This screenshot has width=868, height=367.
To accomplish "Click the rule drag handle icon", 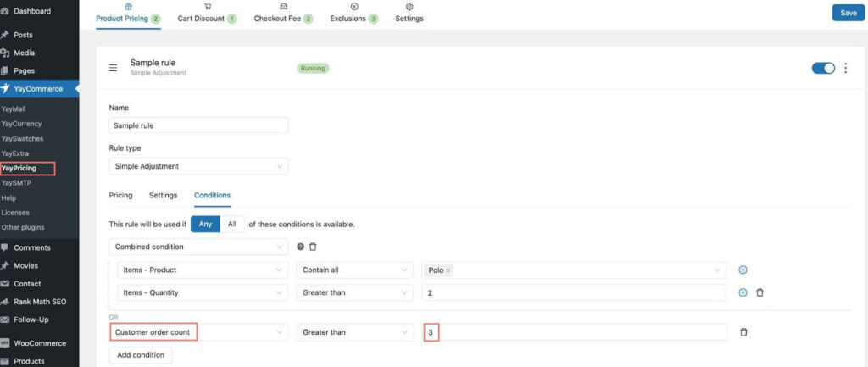I will [113, 68].
